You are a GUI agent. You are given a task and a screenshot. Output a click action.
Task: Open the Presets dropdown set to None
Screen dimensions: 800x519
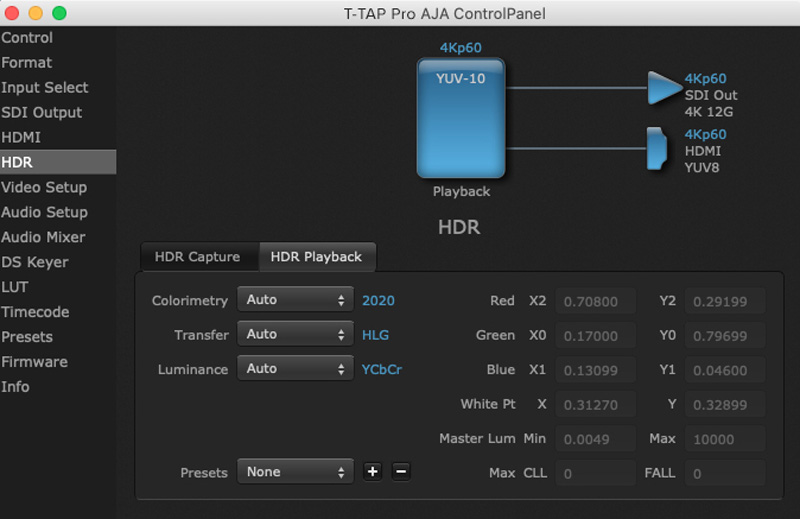click(x=295, y=472)
